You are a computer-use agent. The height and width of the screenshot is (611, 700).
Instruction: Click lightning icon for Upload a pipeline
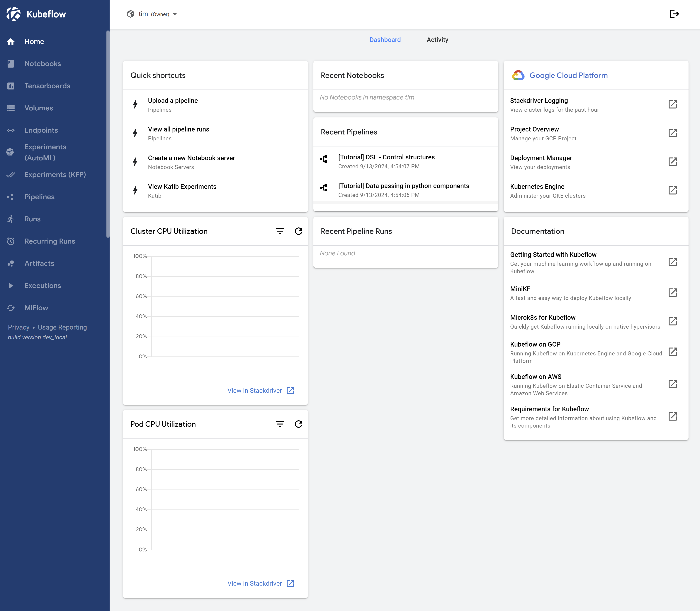(x=135, y=104)
